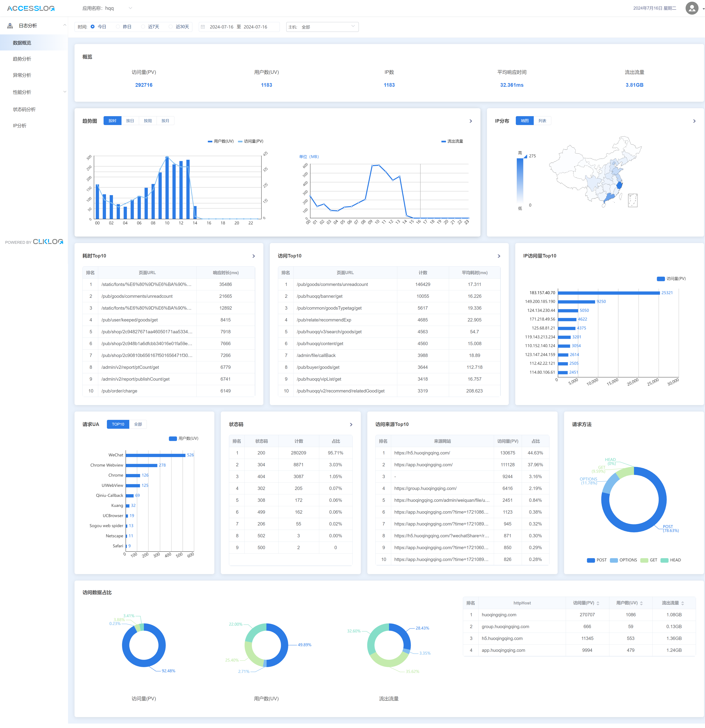
Task: Click the calendar icon in date range
Action: (x=203, y=27)
